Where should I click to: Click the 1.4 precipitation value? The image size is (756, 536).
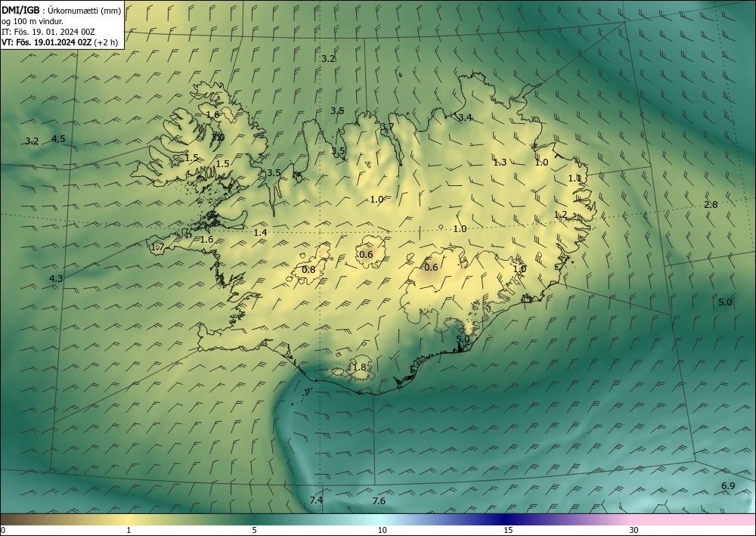(260, 233)
